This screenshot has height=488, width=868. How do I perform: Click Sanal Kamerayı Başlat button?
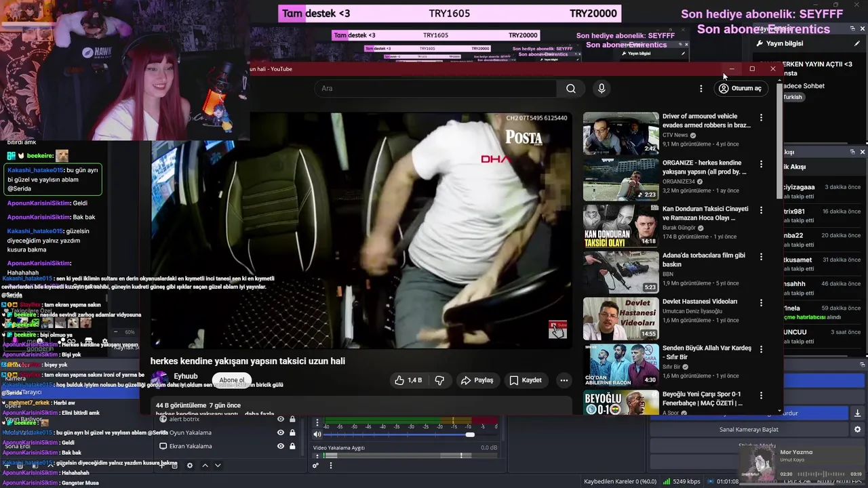749,430
